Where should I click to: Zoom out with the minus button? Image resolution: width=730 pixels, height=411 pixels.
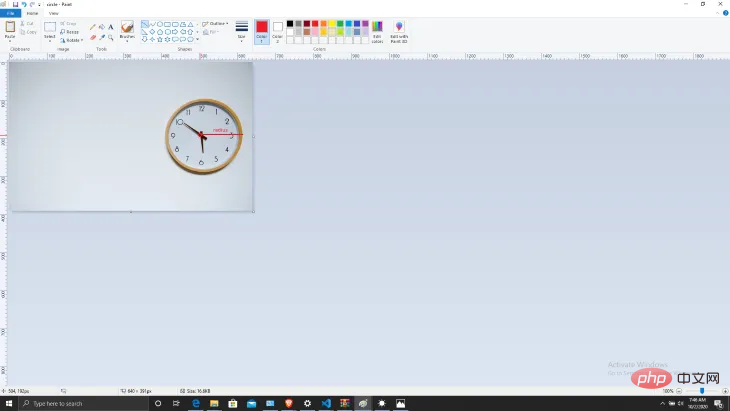point(679,391)
